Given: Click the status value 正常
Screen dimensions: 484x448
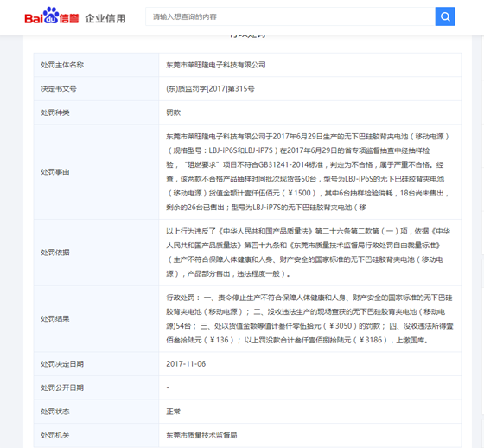Looking at the screenshot, I should tap(173, 411).
